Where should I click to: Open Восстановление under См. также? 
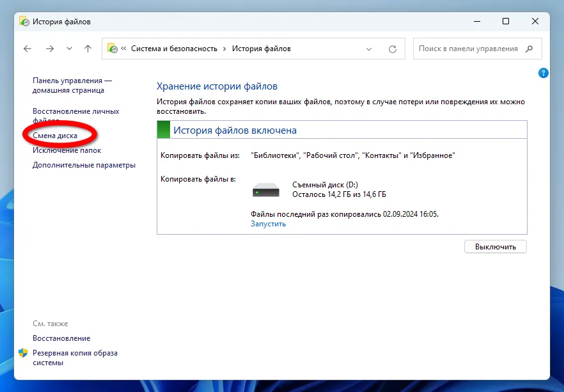tap(61, 338)
